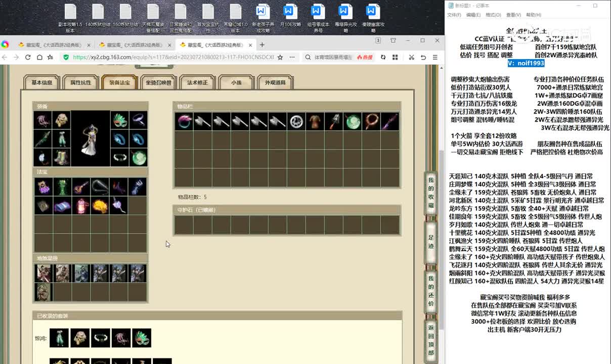The image size is (611, 364).
Task: Click the browser forward arrow
Action: click(16, 58)
